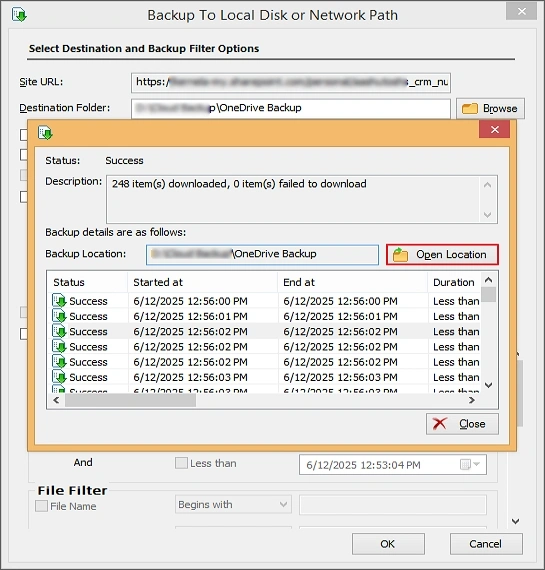Image resolution: width=545 pixels, height=570 pixels.
Task: Click the Destination Folder input field
Action: (x=291, y=108)
